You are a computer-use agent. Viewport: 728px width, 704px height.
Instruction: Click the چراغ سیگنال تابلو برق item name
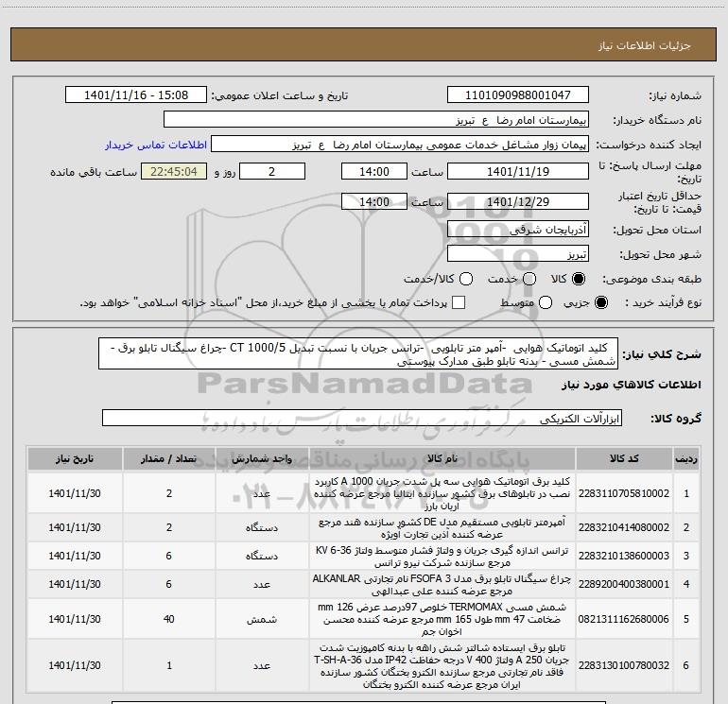click(x=442, y=584)
